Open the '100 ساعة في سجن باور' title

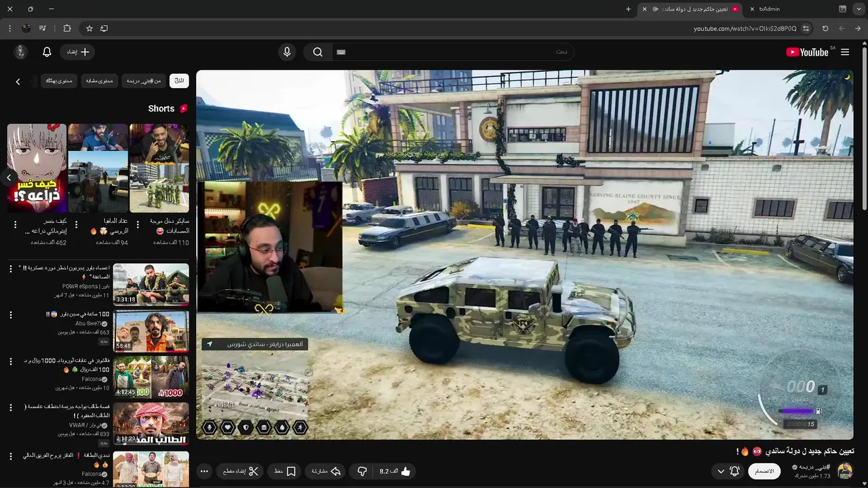coord(77,314)
